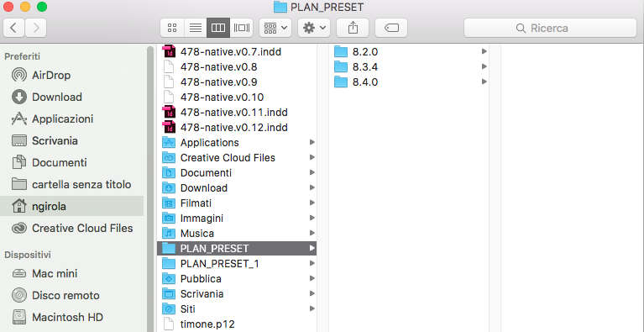Go back with the back arrow
644x332 pixels.
point(13,28)
